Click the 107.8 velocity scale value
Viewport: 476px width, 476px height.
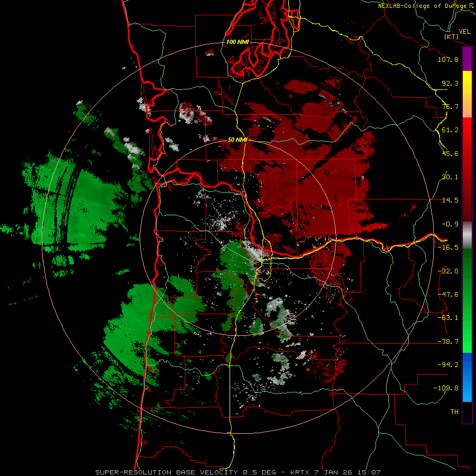pos(448,59)
